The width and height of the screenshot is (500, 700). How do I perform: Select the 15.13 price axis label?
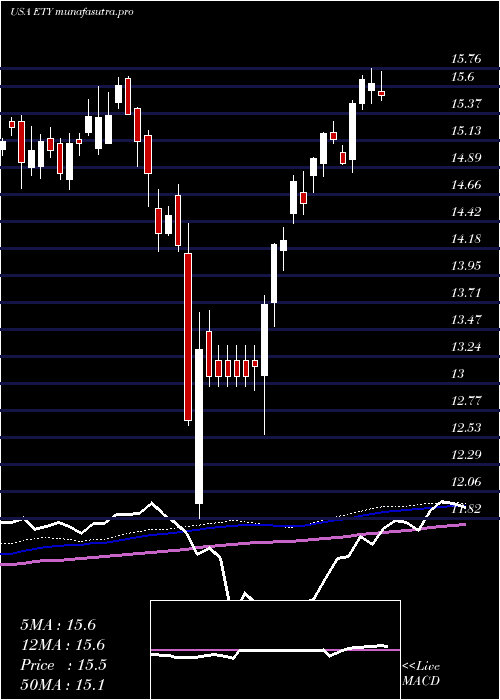click(x=466, y=130)
